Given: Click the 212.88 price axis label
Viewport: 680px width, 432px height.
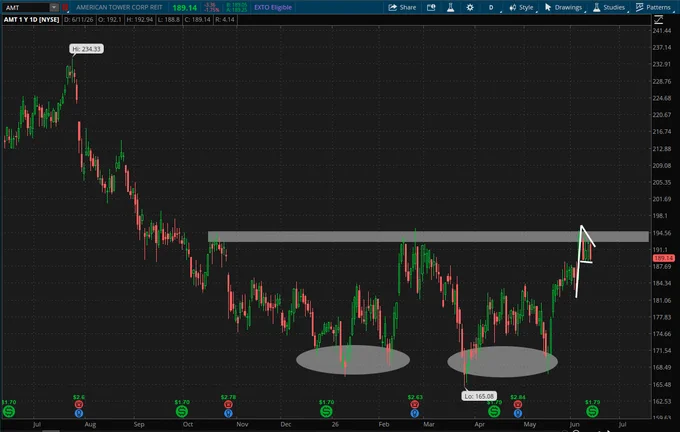Looking at the screenshot, I should click(x=661, y=149).
